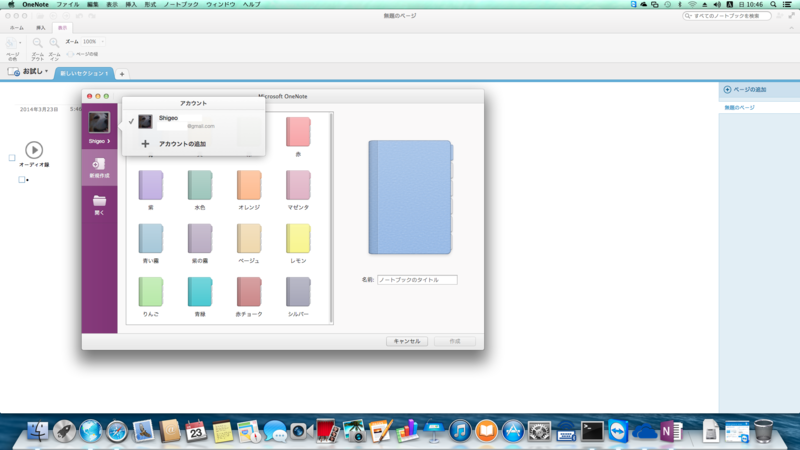The image size is (800, 450).
Task: Switch to the 挿入 ribbon tab
Action: tap(40, 28)
